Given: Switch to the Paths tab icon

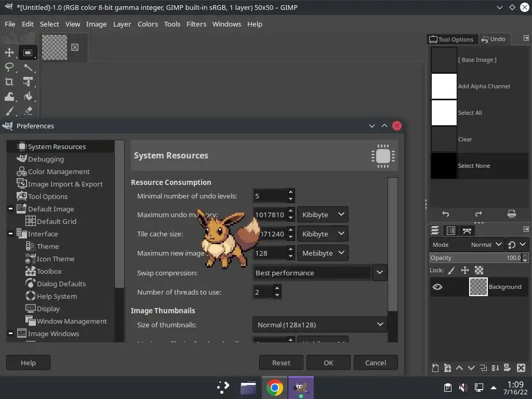Looking at the screenshot, I should tap(467, 231).
